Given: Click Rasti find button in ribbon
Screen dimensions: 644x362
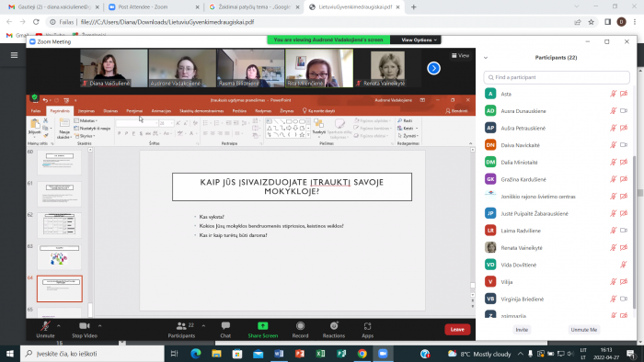Looking at the screenshot, I should point(405,120).
